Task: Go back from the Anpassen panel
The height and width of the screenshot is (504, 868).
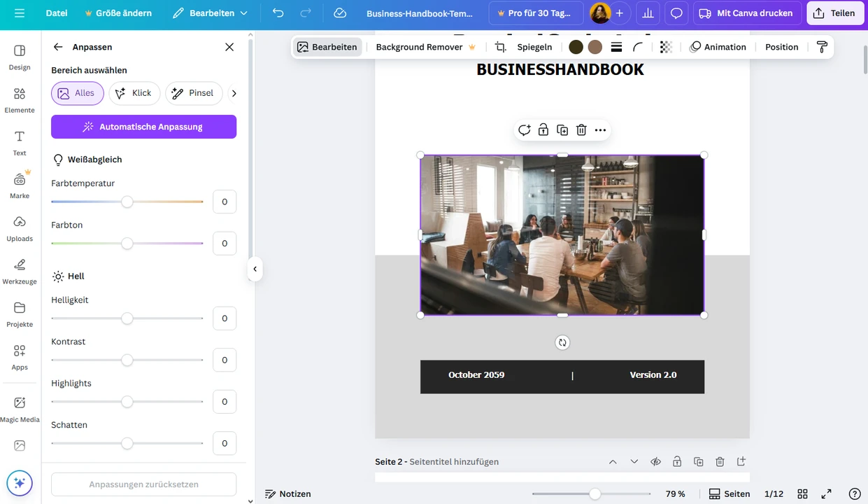Action: [x=58, y=47]
